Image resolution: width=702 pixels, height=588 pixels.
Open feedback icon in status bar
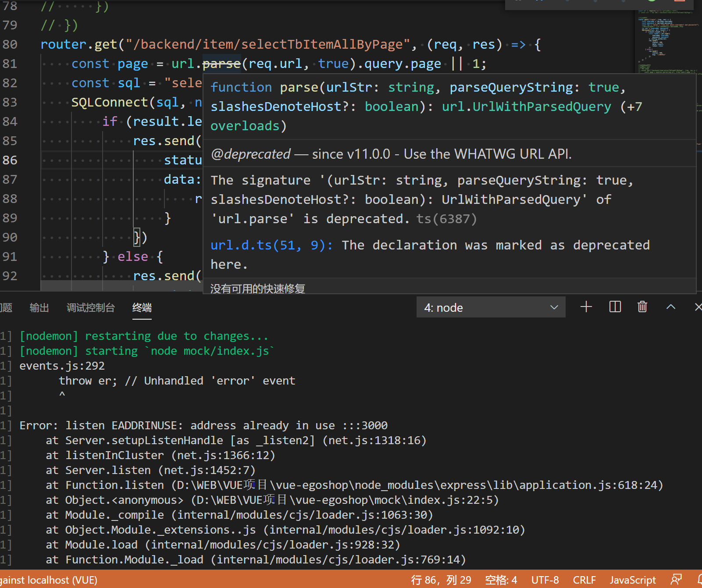(x=676, y=580)
